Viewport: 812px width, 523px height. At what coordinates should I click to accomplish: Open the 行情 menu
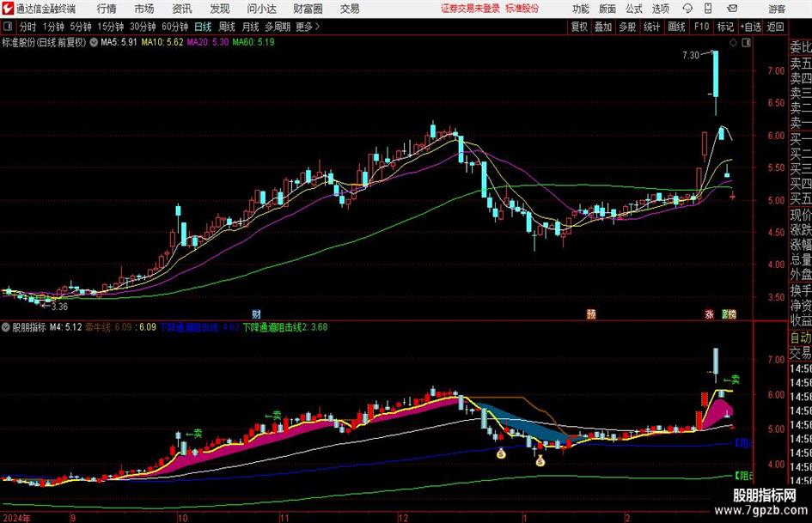pyautogui.click(x=107, y=9)
